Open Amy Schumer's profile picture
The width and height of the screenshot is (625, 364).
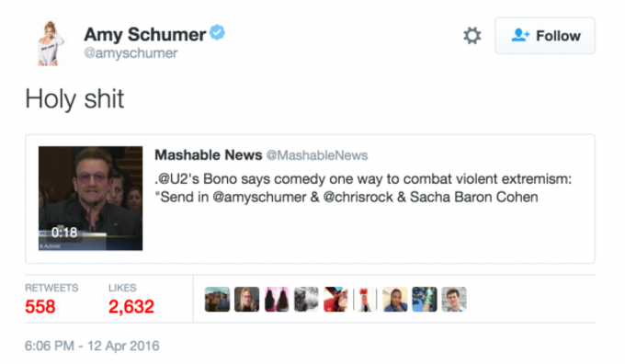point(51,42)
